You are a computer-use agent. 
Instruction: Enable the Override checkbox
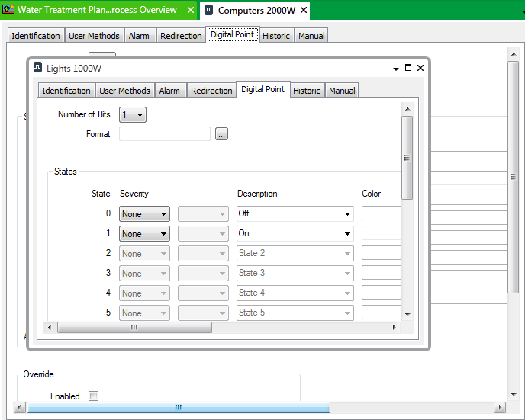(93, 396)
